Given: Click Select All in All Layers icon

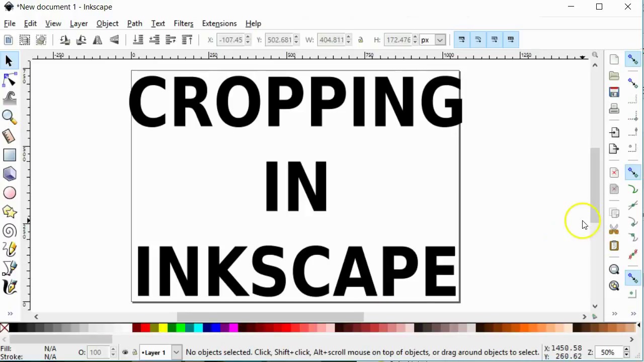Looking at the screenshot, I should pos(25,40).
